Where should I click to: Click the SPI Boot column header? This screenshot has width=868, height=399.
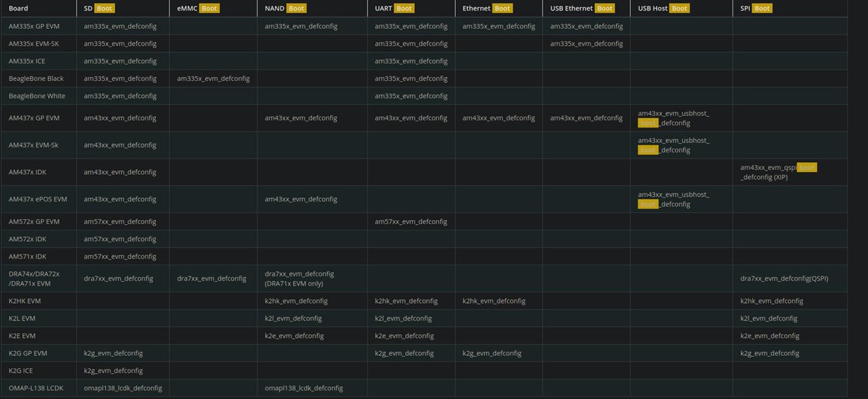click(756, 8)
